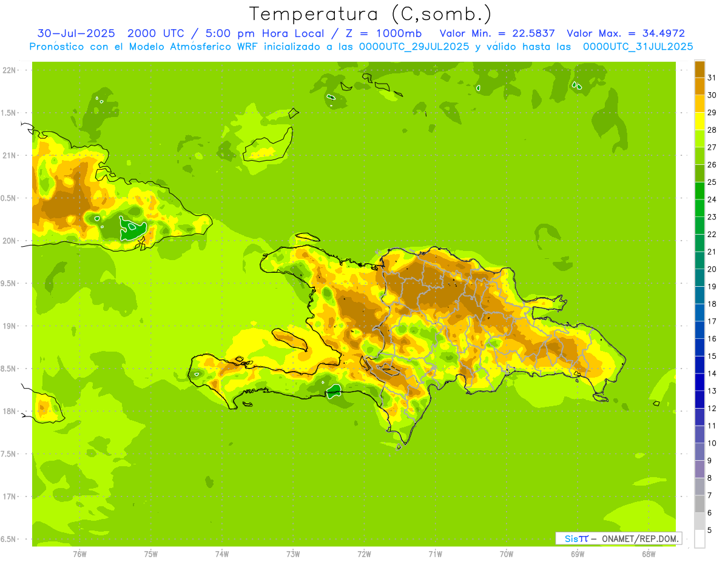728x562 pixels.
Task: Click the colorbar value "26"
Action: 712,164
